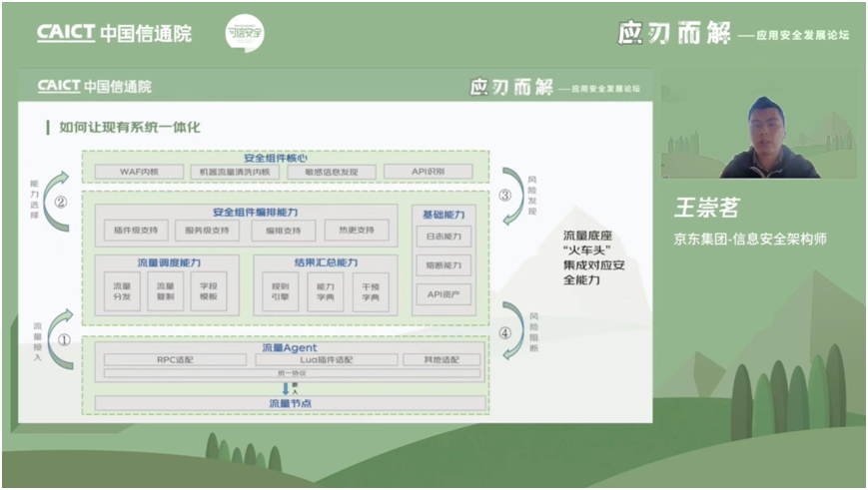Image resolution: width=868 pixels, height=490 pixels.
Task: Click the 流量Agent section title
Action: [290, 348]
